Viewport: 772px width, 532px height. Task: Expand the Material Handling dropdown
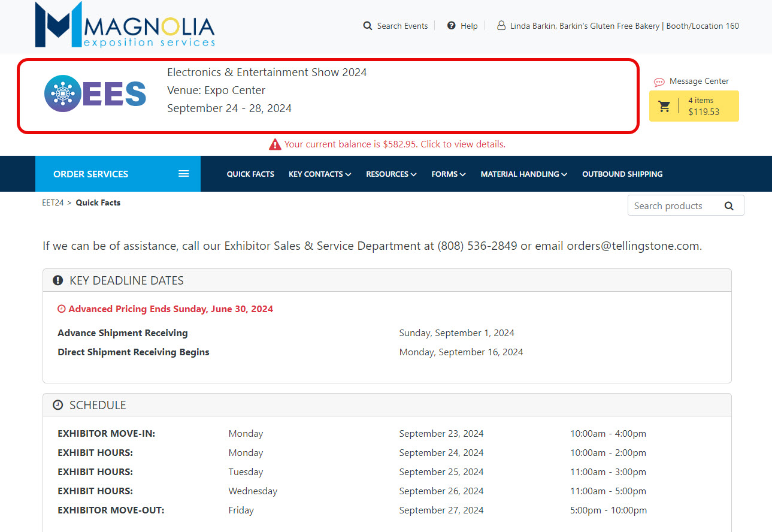(x=523, y=174)
